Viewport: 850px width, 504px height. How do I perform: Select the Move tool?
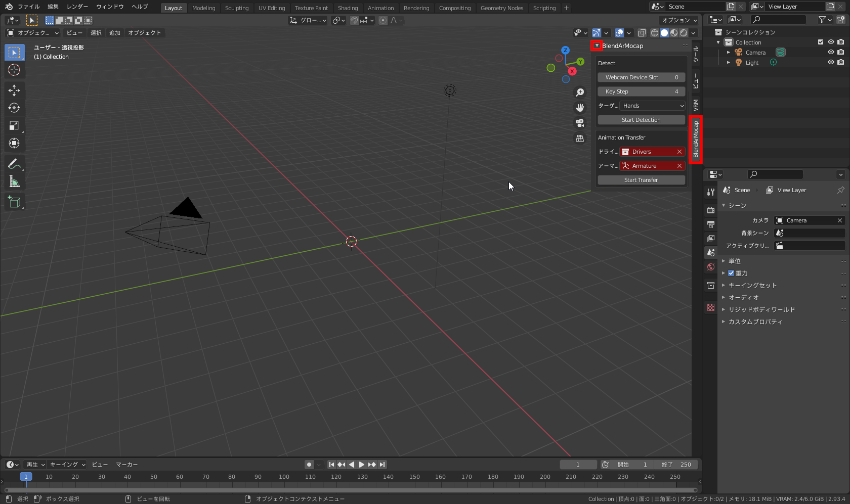[x=14, y=90]
